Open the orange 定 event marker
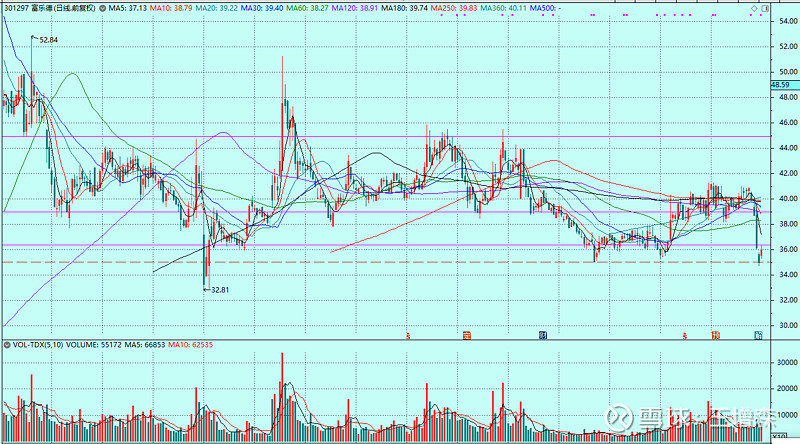800x444 pixels. tap(466, 335)
